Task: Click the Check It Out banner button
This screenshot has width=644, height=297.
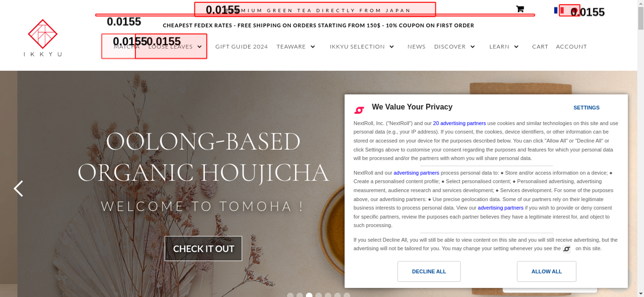Action: point(203,249)
